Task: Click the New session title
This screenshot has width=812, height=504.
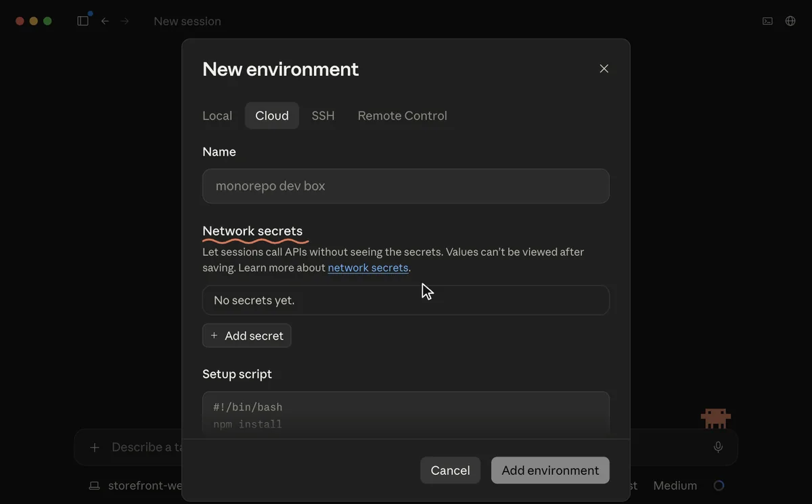Action: [187, 21]
